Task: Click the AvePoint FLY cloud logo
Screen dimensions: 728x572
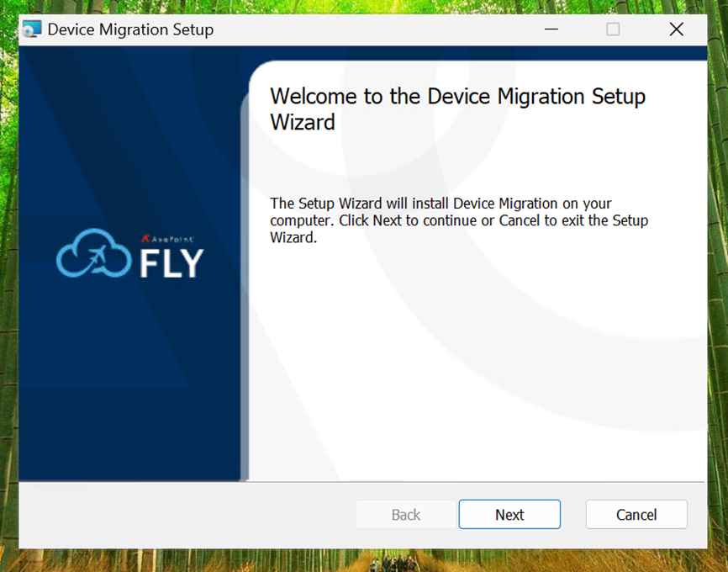Action: [130, 254]
